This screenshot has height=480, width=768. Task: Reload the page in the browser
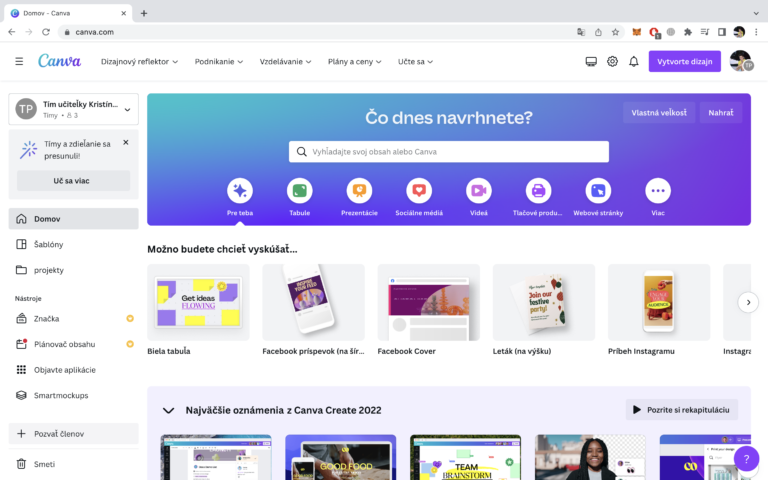(46, 32)
